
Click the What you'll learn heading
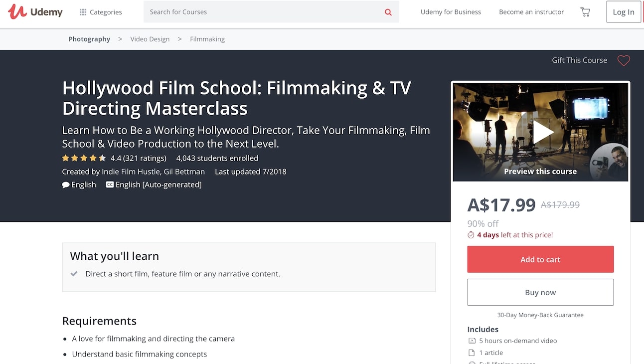[115, 256]
